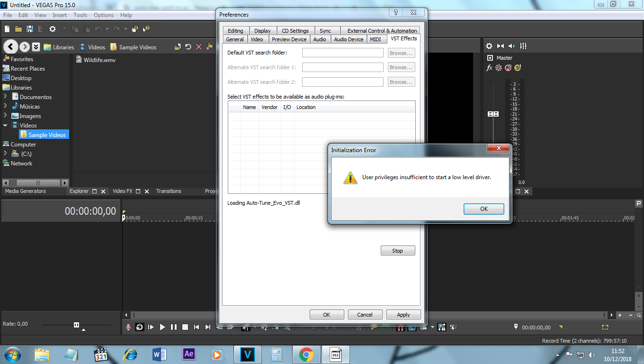Click the Explorer horizontal scrollbar thumb
Screen dimensions: 644x364
[x=38, y=182]
